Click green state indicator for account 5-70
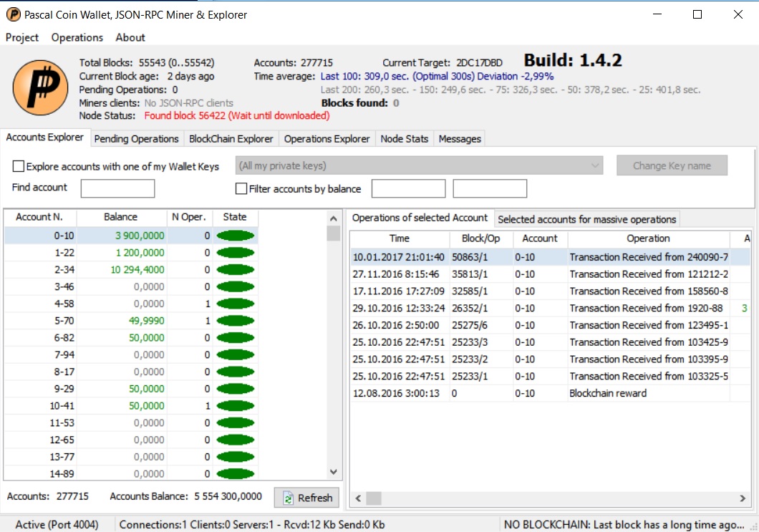This screenshot has height=532, width=759. click(x=236, y=321)
